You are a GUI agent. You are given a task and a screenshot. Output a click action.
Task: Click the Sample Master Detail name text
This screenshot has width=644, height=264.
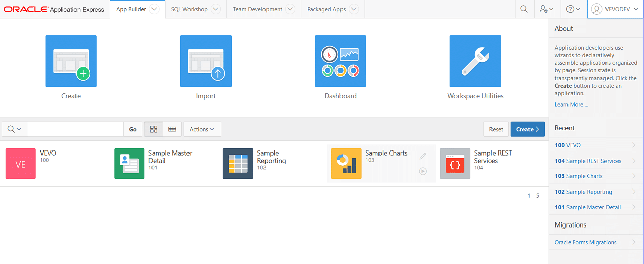point(170,157)
